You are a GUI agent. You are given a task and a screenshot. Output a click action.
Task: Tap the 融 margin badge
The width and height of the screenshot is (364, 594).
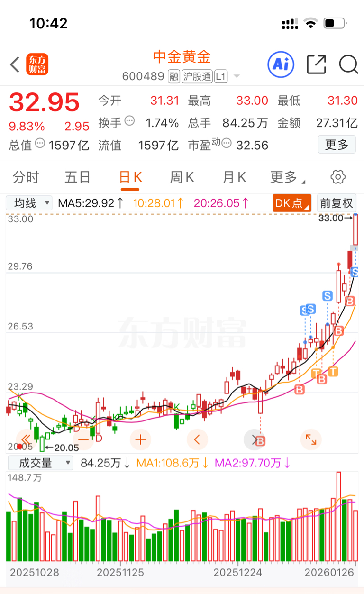point(173,76)
